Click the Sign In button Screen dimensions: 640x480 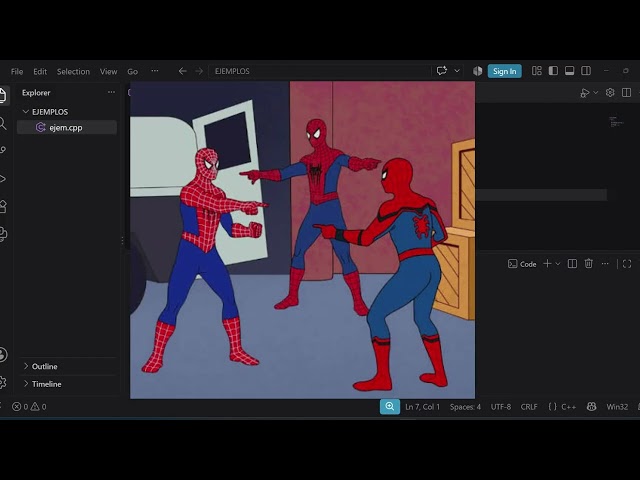click(x=504, y=71)
